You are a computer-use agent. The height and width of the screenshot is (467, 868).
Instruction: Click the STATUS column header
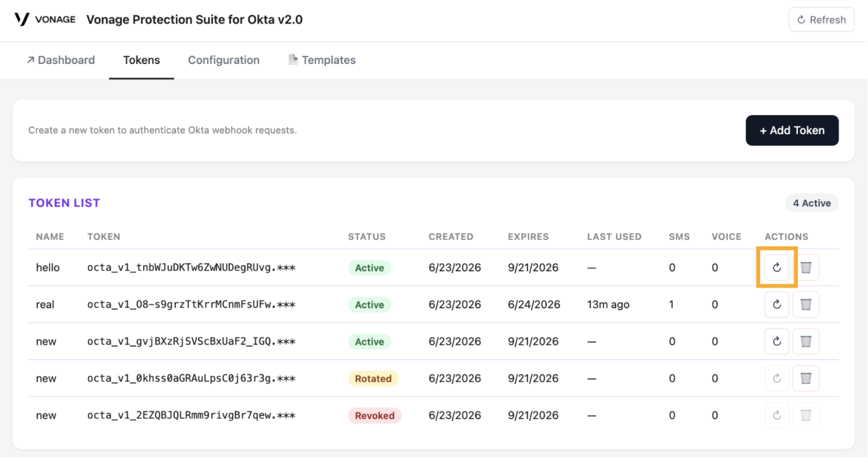(367, 237)
